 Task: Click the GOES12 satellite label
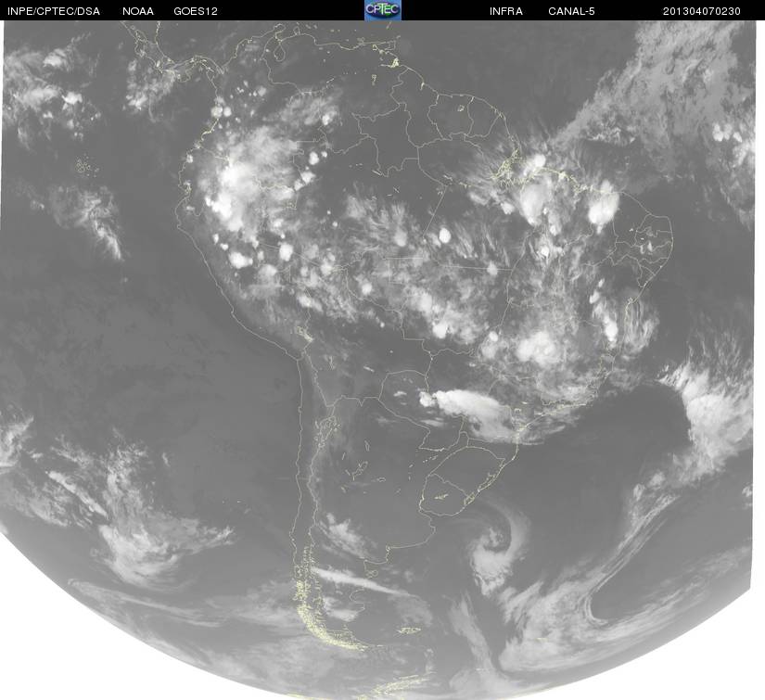pos(196,11)
